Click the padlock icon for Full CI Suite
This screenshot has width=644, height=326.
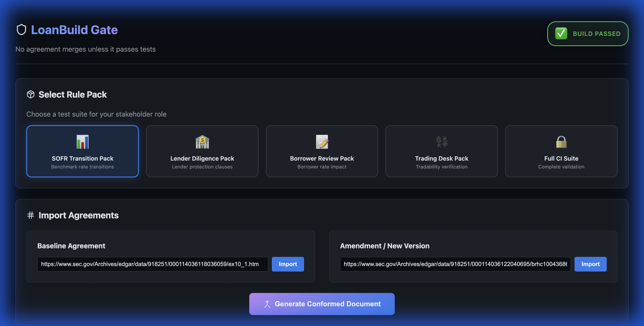[x=561, y=142]
